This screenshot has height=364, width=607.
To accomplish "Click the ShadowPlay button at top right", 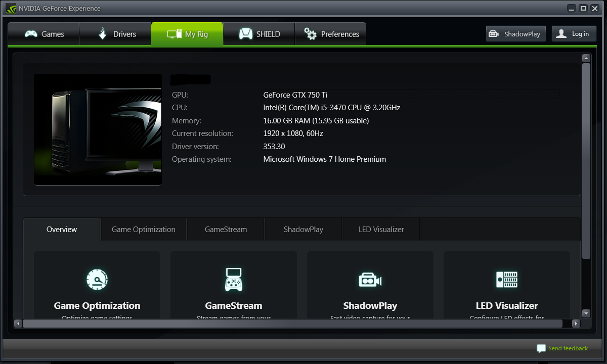I will [x=516, y=34].
